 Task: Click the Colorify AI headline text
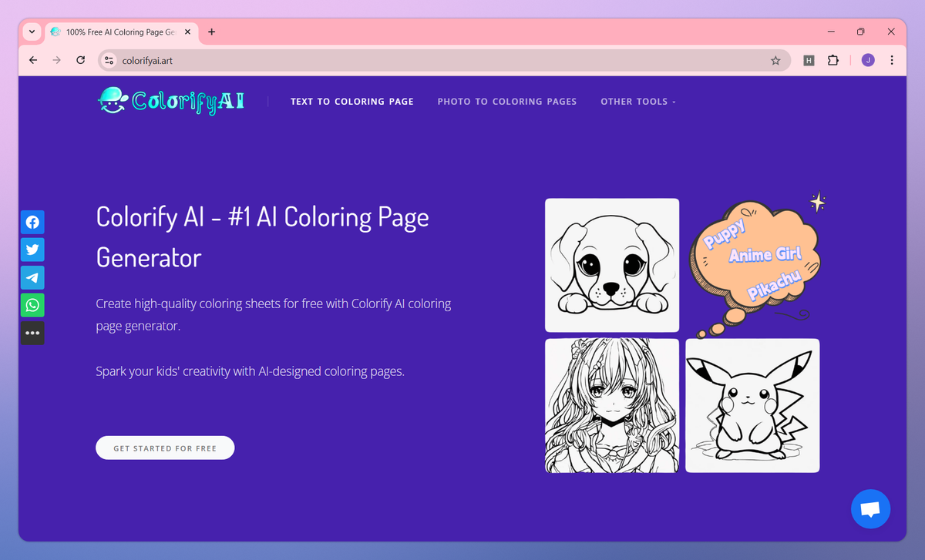click(262, 236)
